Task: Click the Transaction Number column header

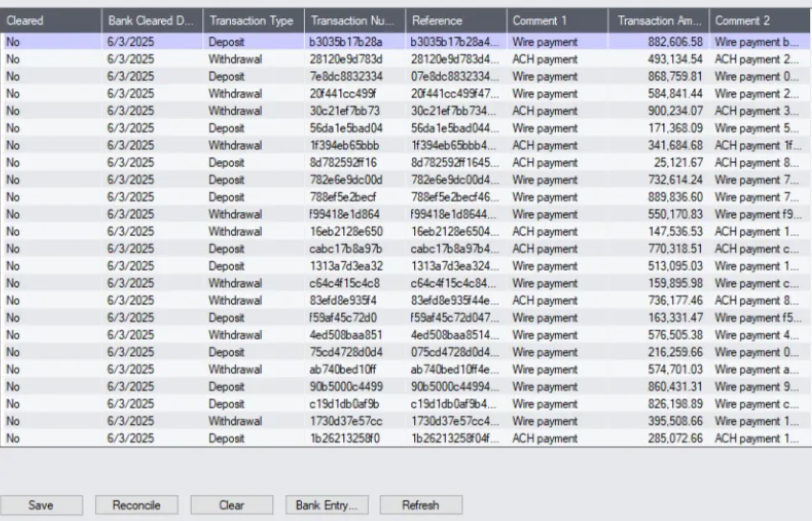Action: pos(355,21)
